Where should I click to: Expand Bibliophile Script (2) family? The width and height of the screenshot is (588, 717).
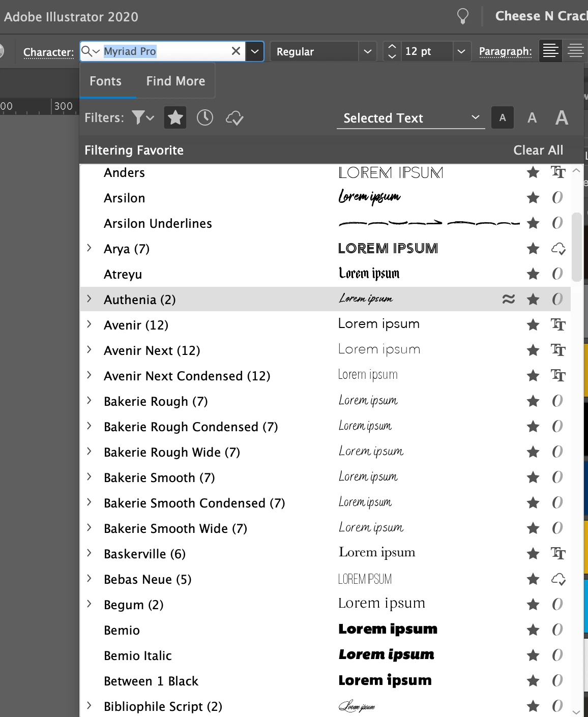[90, 706]
